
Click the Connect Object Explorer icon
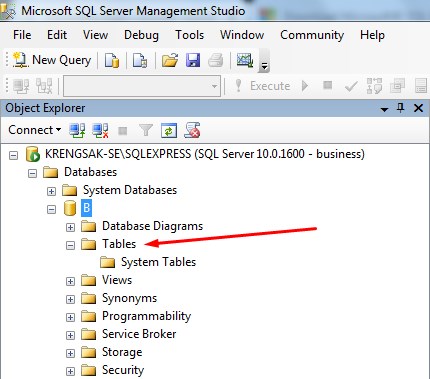pos(77,130)
